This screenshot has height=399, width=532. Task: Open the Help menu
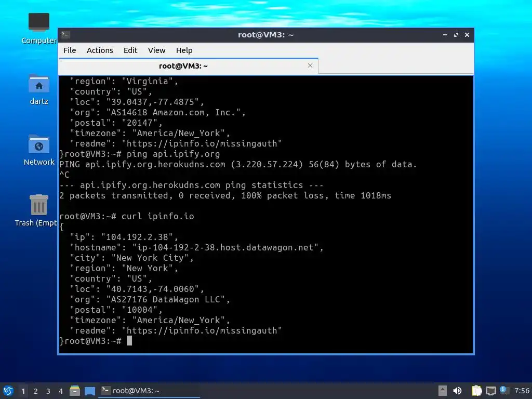184,50
